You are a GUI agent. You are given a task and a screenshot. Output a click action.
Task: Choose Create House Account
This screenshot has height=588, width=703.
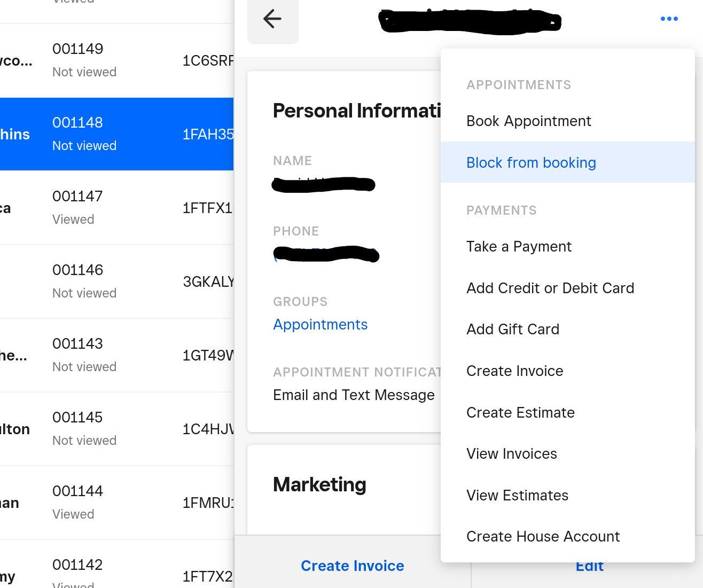tap(543, 536)
